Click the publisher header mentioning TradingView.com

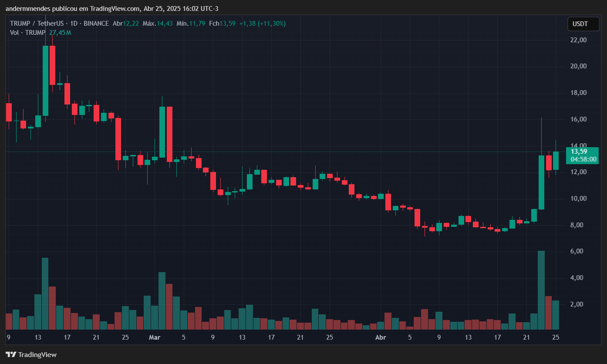click(x=112, y=9)
